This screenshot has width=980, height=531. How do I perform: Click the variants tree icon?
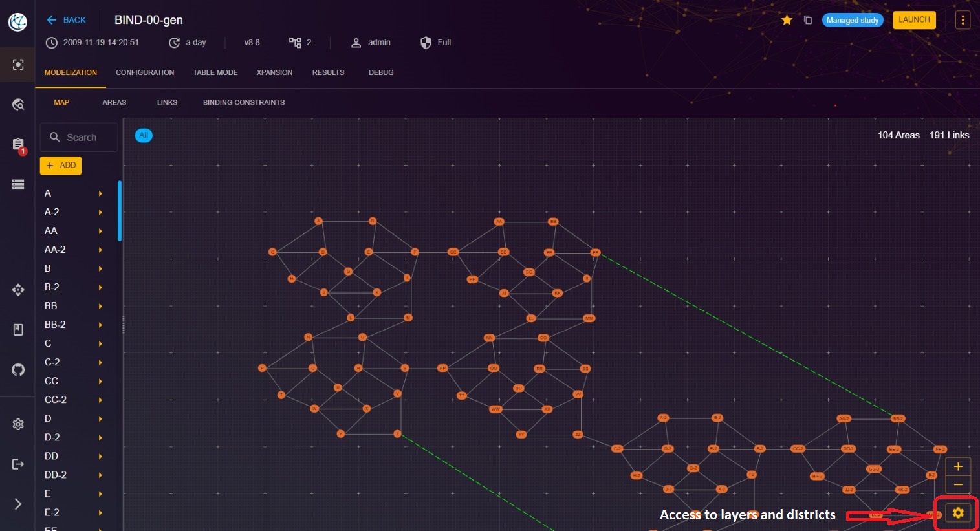(x=295, y=43)
